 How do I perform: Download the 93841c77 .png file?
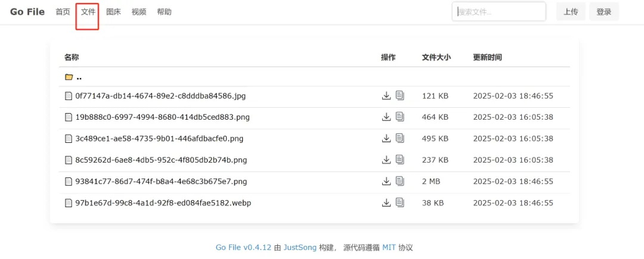pos(386,181)
